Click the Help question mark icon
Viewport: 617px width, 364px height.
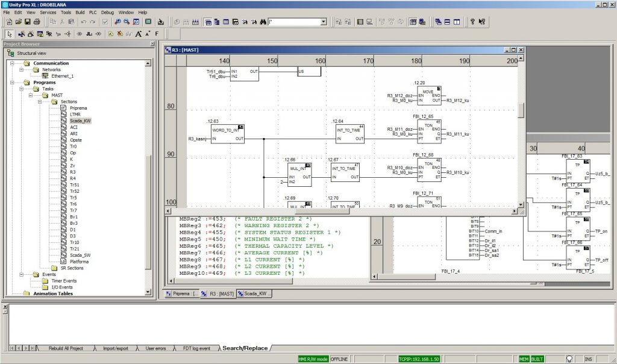click(472, 22)
